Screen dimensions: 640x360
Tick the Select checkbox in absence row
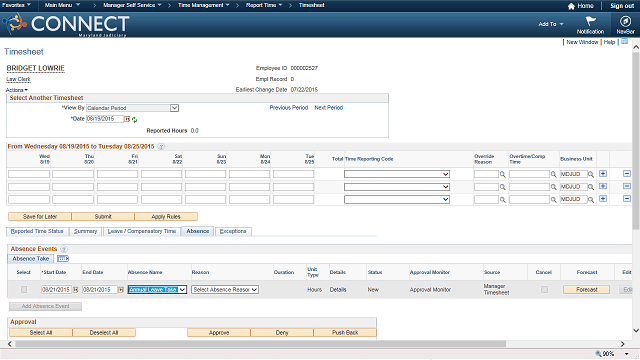click(x=24, y=289)
